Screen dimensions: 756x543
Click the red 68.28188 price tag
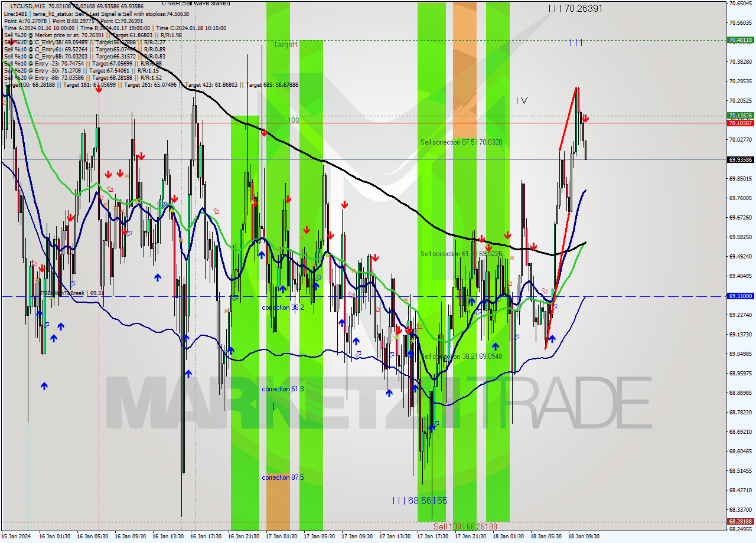pyautogui.click(x=741, y=521)
